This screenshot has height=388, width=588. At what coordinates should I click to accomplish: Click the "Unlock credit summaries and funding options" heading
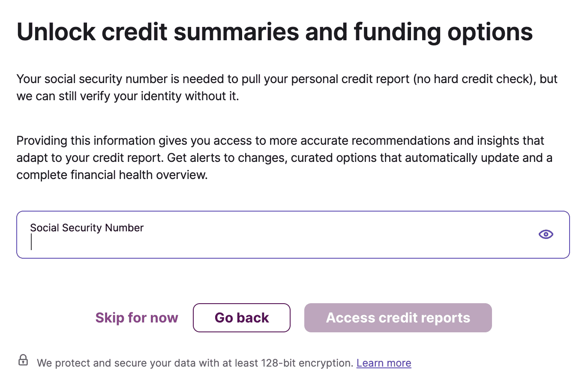coord(274,32)
